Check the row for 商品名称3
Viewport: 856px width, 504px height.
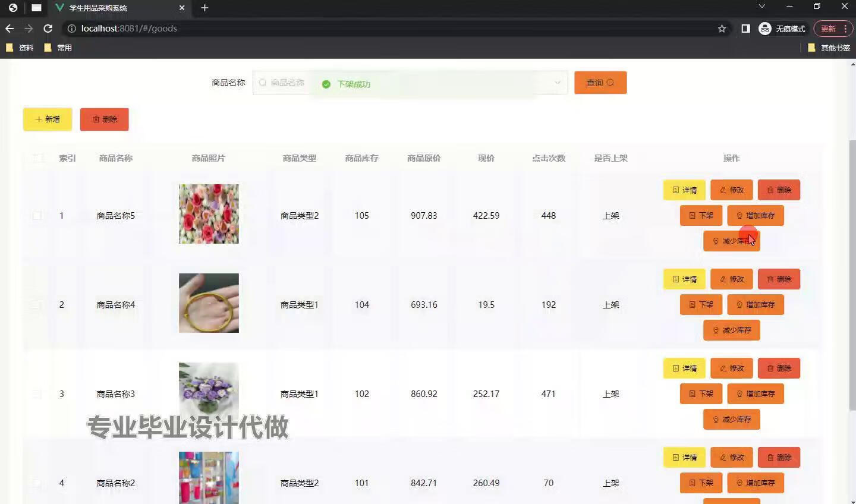pyautogui.click(x=37, y=393)
